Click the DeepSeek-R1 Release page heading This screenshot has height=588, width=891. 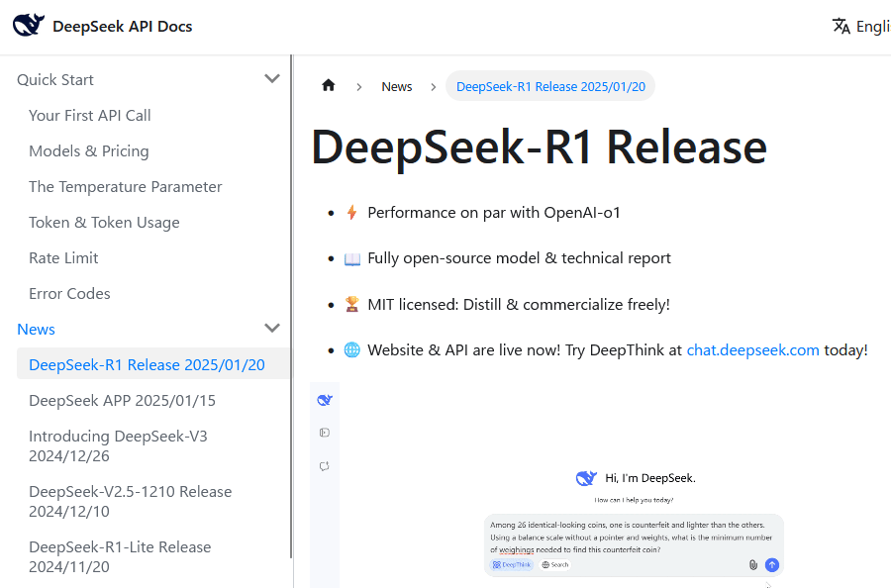click(539, 147)
